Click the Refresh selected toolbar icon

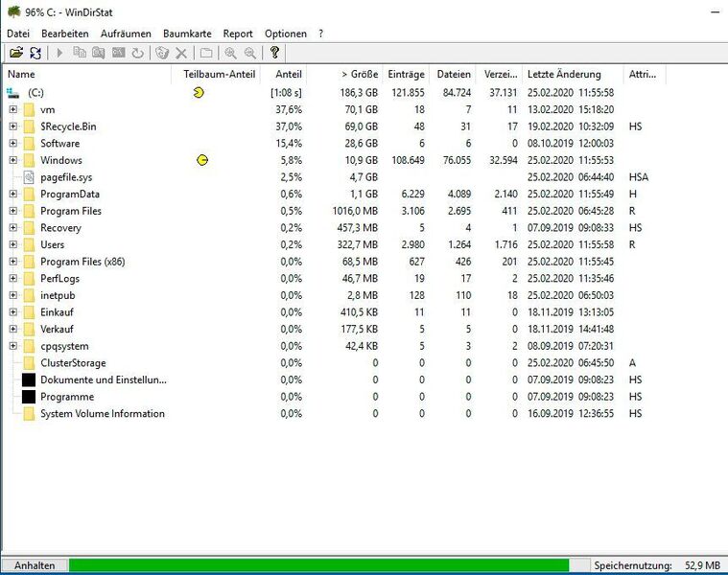point(137,53)
